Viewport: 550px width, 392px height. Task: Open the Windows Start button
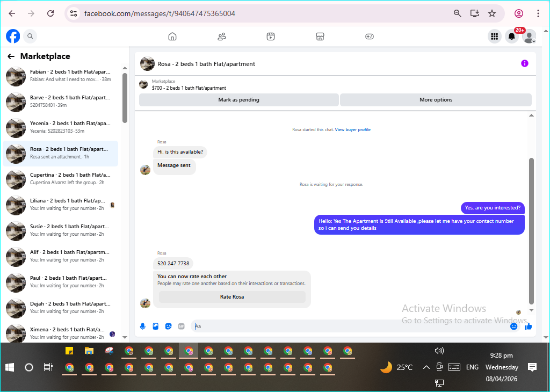(10, 367)
